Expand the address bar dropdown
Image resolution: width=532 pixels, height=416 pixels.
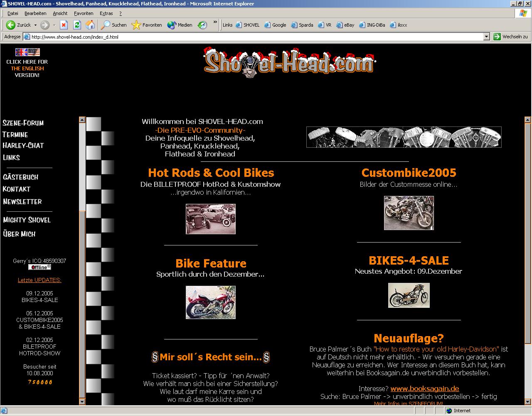486,37
